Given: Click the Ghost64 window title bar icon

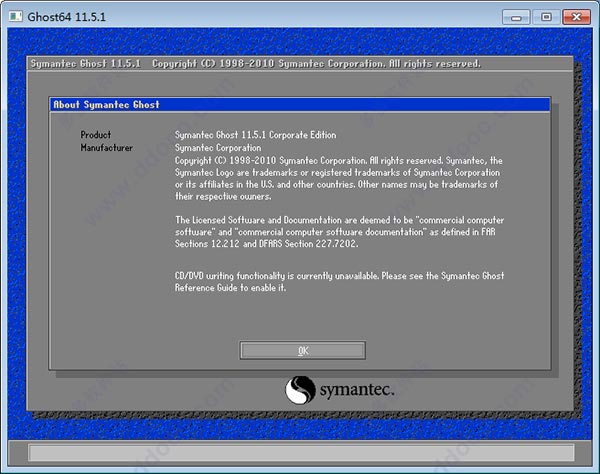Looking at the screenshot, I should (15, 16).
